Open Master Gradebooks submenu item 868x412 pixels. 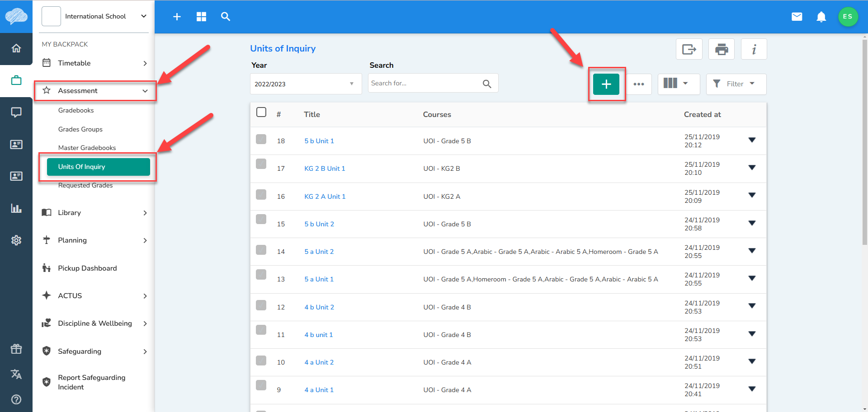(87, 148)
